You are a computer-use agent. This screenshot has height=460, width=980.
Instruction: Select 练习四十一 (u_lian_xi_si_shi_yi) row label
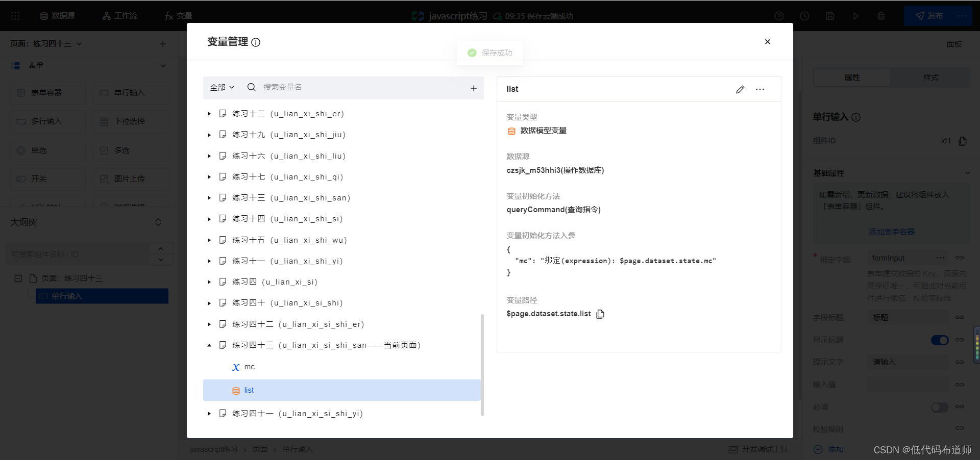tap(298, 414)
